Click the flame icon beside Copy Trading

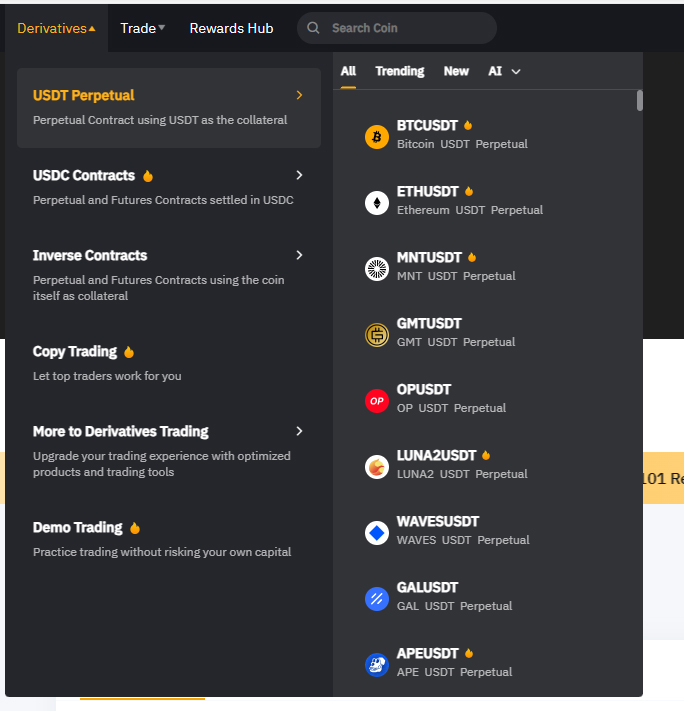[129, 352]
